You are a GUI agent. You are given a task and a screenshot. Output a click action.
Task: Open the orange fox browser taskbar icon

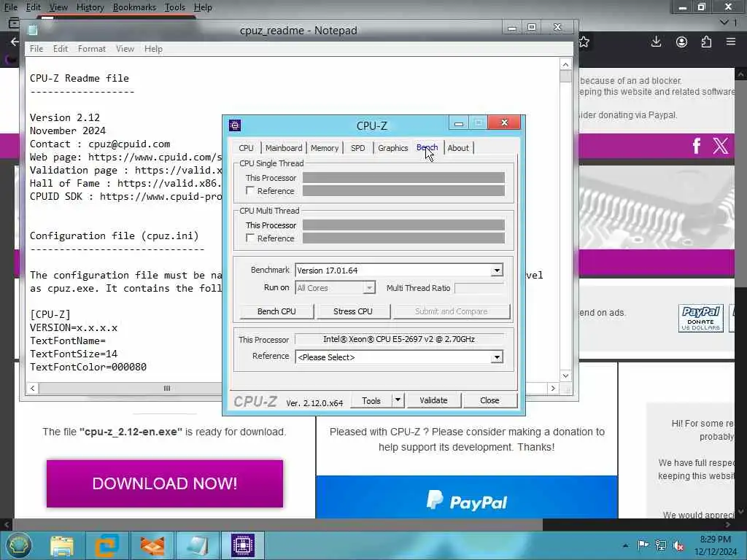click(152, 545)
